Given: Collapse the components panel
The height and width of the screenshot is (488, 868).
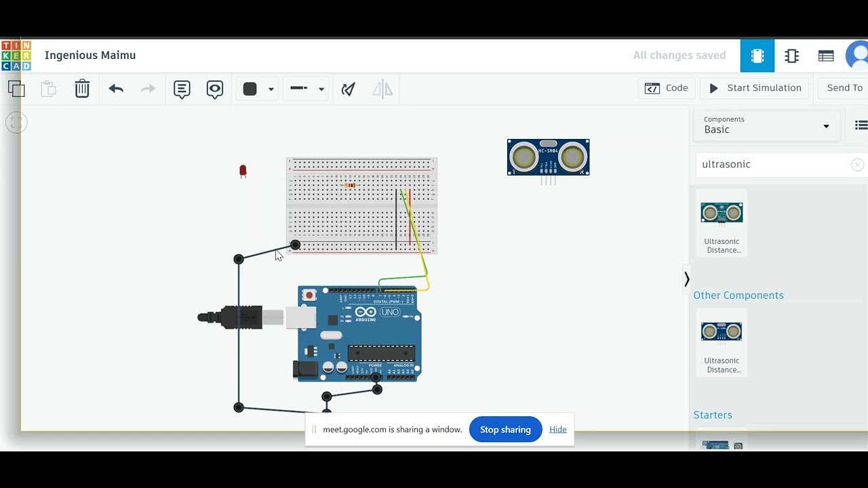Looking at the screenshot, I should point(686,279).
